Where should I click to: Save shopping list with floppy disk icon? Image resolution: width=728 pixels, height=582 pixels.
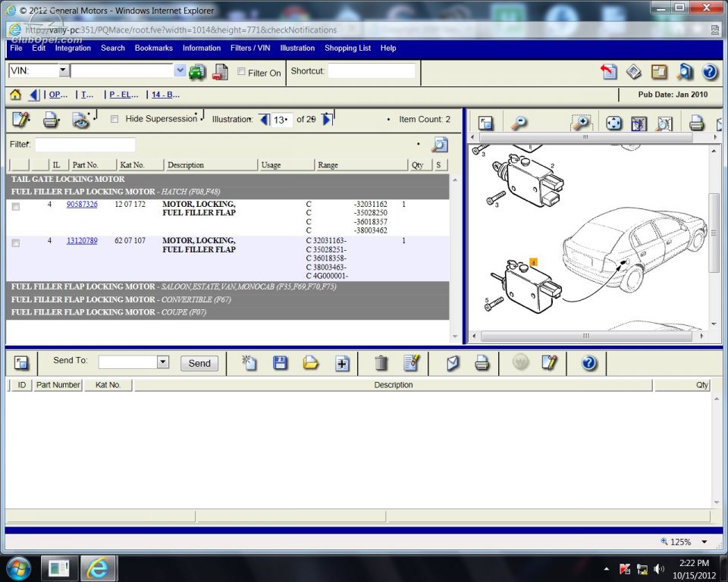click(280, 362)
